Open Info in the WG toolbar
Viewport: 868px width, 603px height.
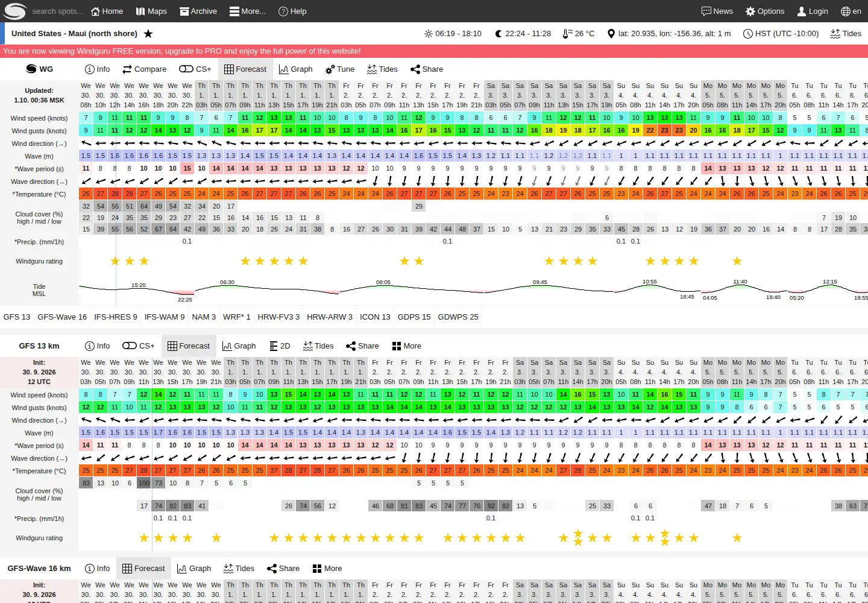(98, 69)
